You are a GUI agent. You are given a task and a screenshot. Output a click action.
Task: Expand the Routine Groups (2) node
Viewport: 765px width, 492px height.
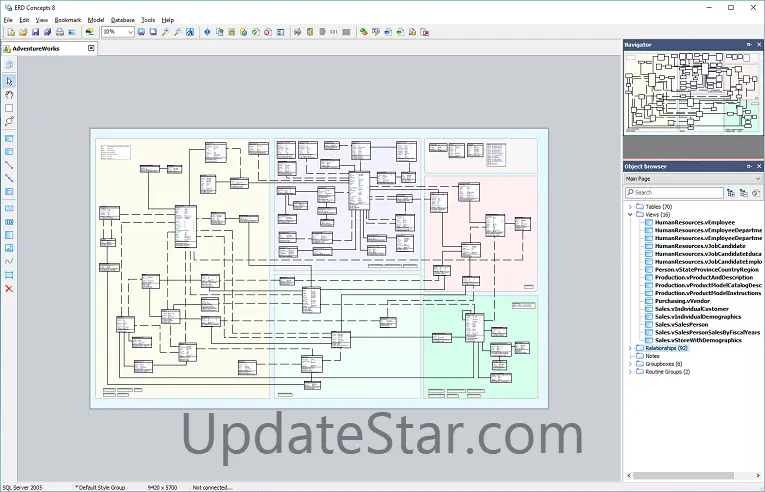click(630, 372)
